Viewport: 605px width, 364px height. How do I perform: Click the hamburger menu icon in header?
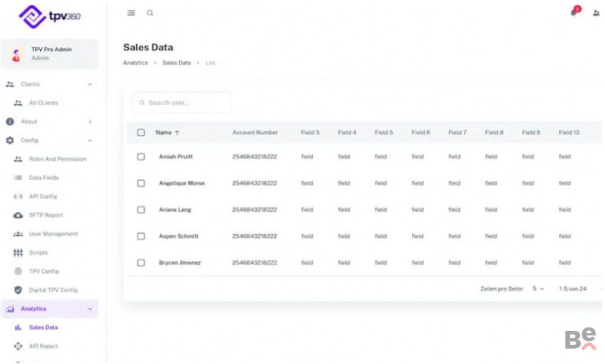[131, 13]
